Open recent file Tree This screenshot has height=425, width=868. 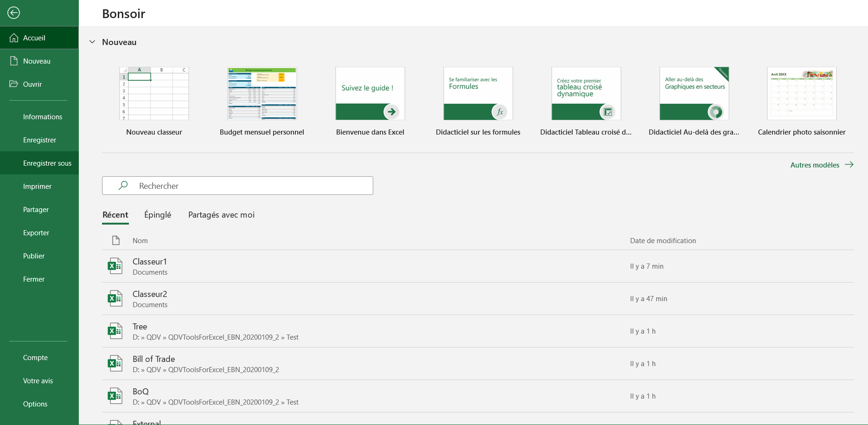[x=478, y=331]
